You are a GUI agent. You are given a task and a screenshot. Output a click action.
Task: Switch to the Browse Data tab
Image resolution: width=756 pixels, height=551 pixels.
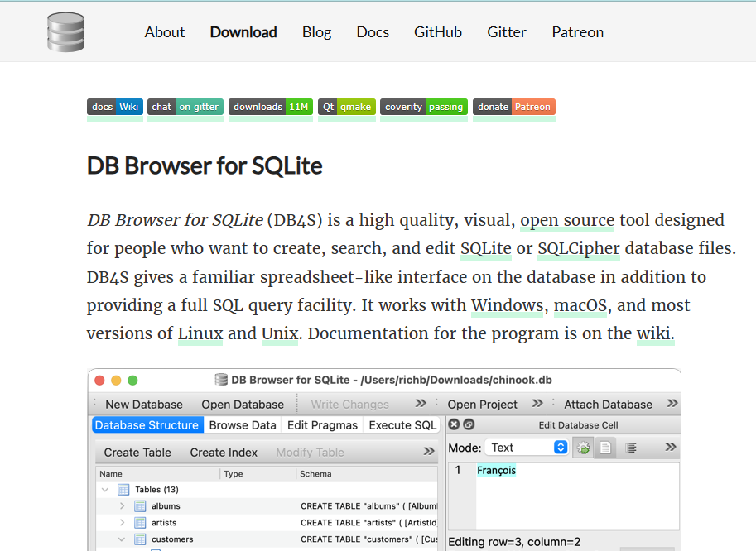(x=242, y=425)
